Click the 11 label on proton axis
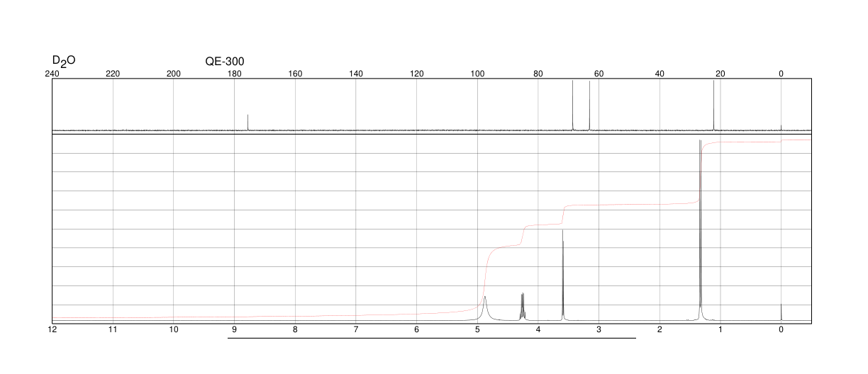868x374 pixels. (x=113, y=329)
